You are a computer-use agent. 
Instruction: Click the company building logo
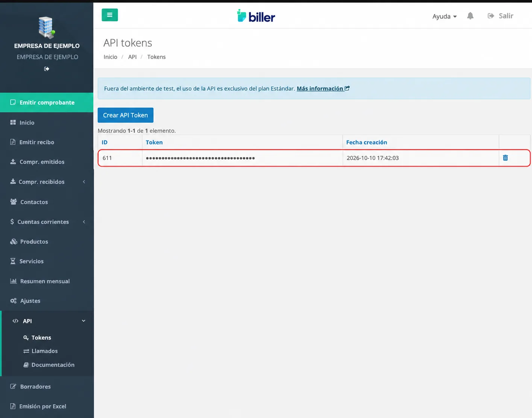(x=47, y=27)
